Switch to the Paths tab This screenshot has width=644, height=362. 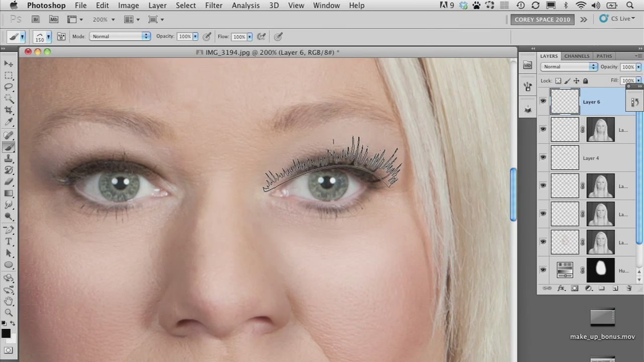[x=604, y=56]
